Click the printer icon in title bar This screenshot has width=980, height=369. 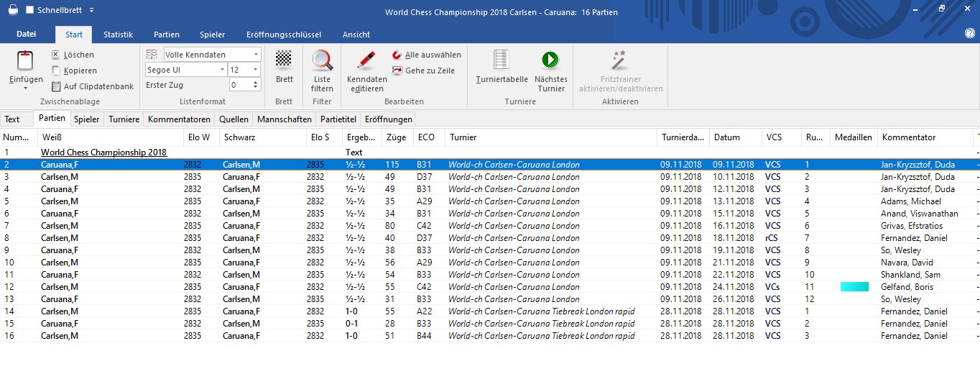13,10
